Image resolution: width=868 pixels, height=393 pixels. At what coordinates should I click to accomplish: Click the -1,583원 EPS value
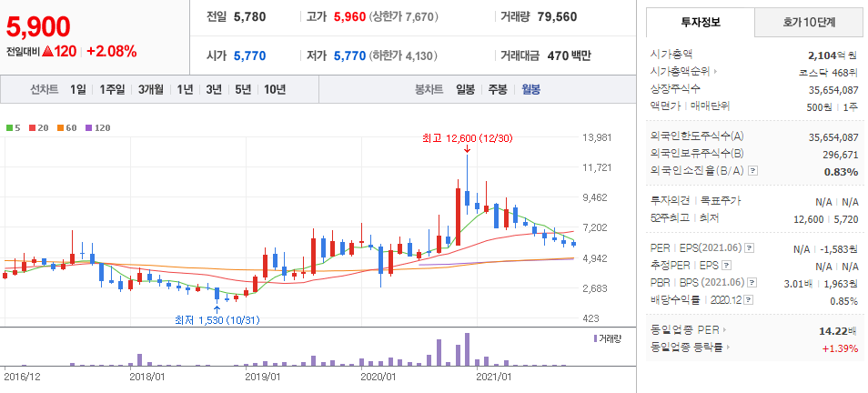pos(838,249)
